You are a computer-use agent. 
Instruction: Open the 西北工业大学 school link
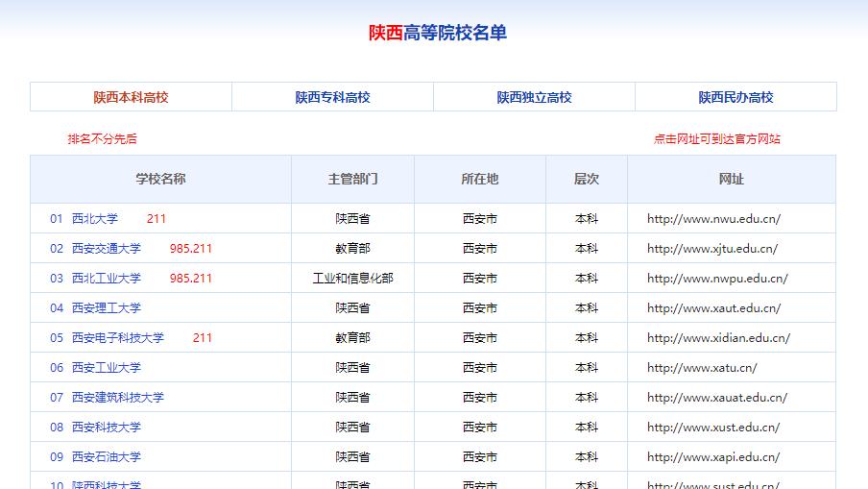click(107, 279)
